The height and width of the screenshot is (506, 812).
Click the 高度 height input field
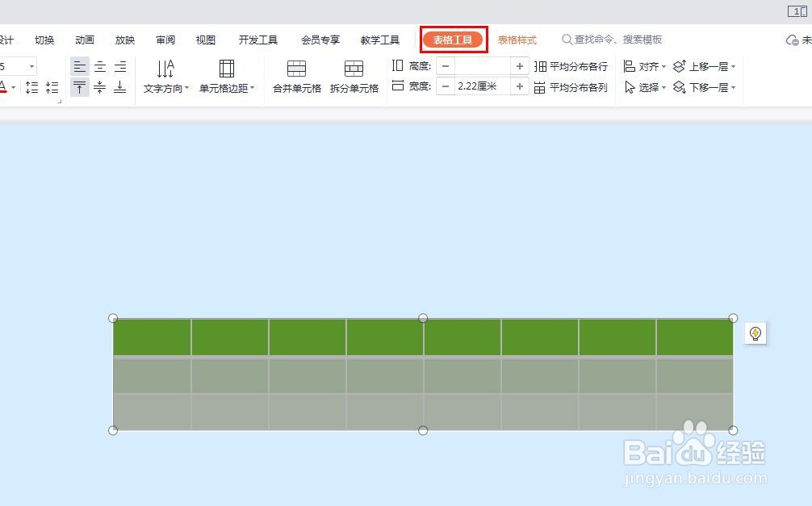483,66
